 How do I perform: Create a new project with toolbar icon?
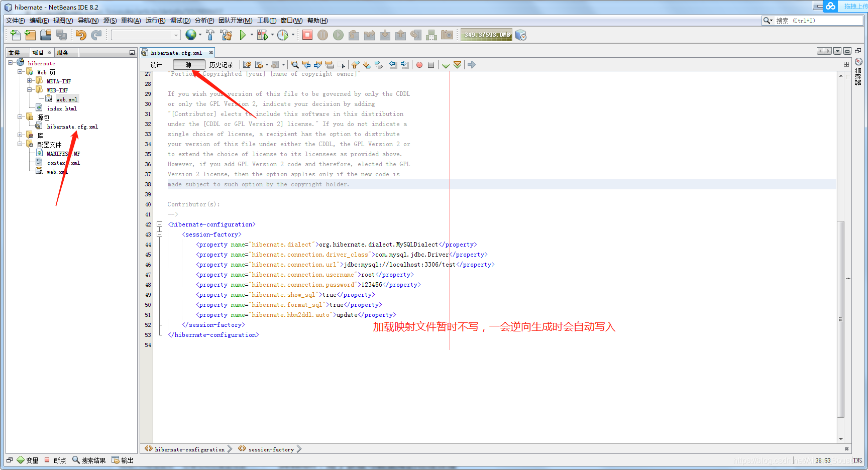[31, 35]
